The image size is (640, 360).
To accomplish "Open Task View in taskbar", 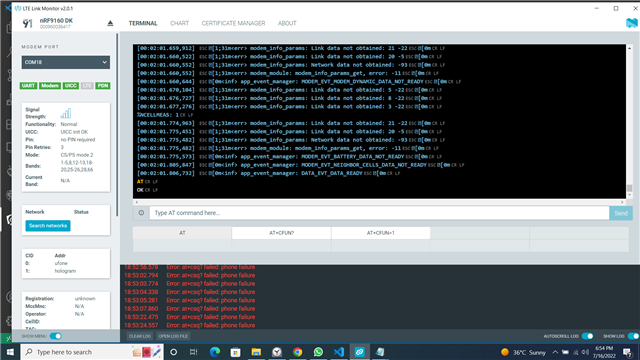I will click(194, 352).
